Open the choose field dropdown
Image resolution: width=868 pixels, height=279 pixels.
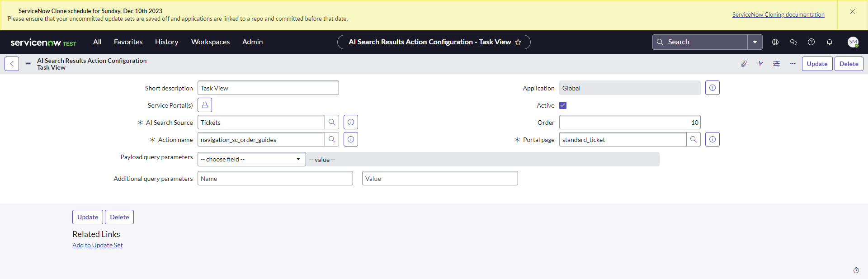click(252, 159)
